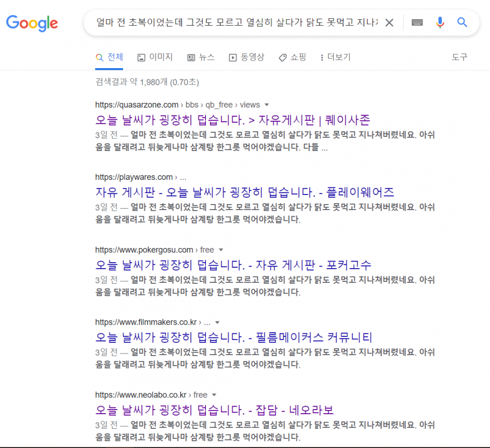Switch to the 쇼핑 tab
The width and height of the screenshot is (490, 448).
293,57
